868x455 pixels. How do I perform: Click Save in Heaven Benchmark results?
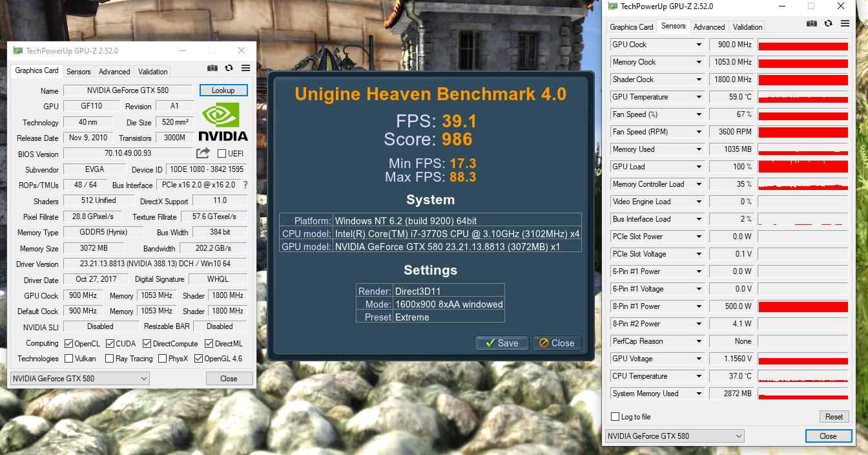[502, 343]
